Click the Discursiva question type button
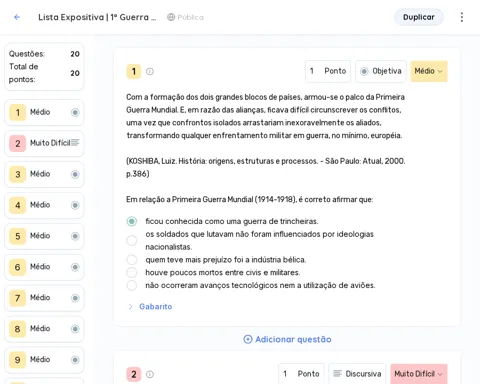Viewport: 480px width, 384px height. pos(357,374)
